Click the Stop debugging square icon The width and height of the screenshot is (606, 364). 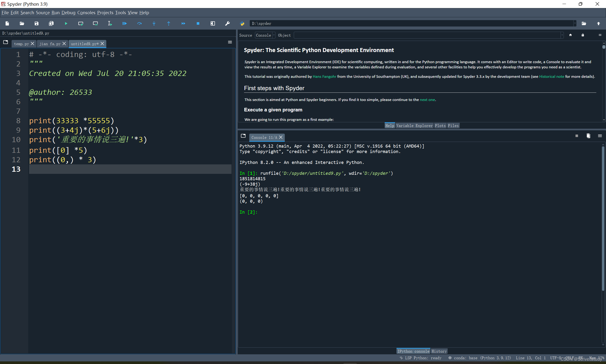[198, 24]
